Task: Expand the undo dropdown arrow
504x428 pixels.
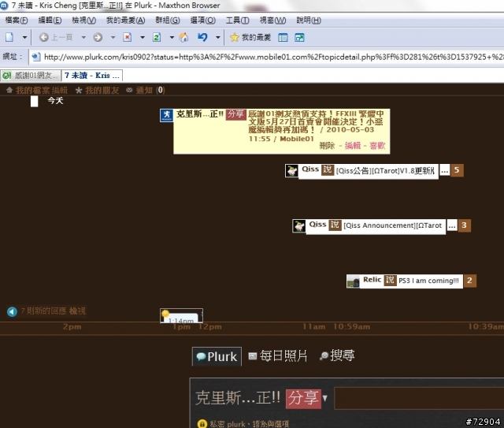Action: (x=218, y=37)
